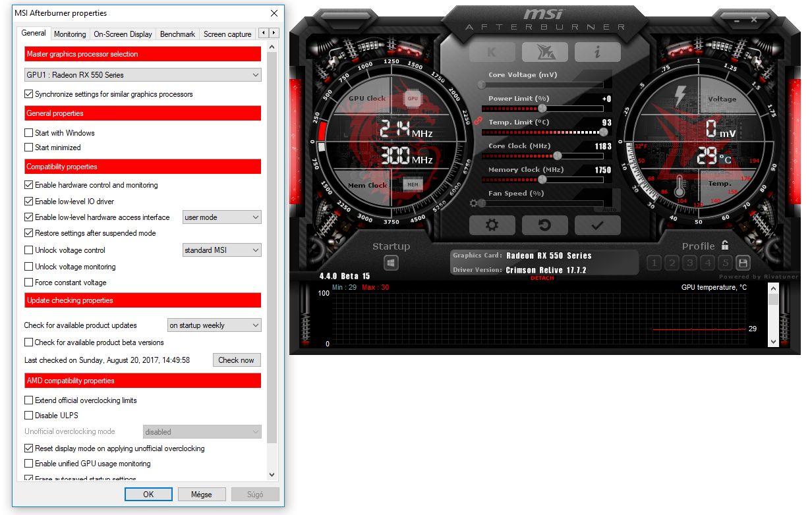
Task: Select profile slot 5
Action: click(x=726, y=263)
